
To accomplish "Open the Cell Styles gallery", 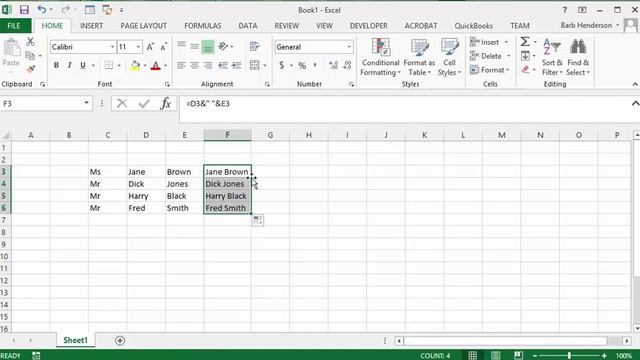I will coord(449,57).
